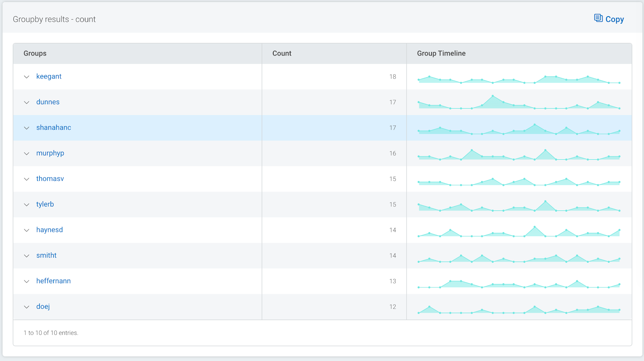This screenshot has width=644, height=361.
Task: Open the heffernann group link
Action: pos(54,281)
